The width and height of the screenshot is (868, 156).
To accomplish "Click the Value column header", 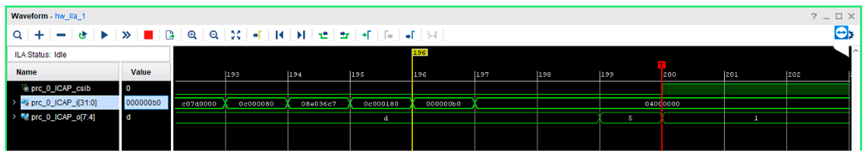I will tap(146, 72).
